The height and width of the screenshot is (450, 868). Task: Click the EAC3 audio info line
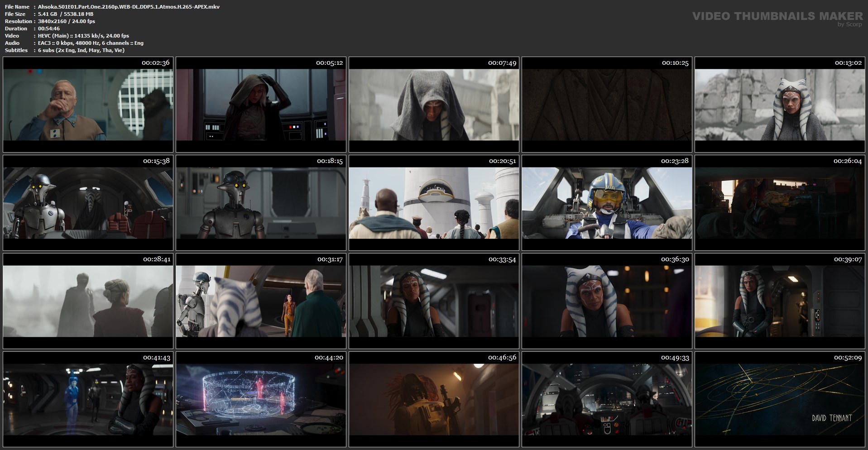91,43
